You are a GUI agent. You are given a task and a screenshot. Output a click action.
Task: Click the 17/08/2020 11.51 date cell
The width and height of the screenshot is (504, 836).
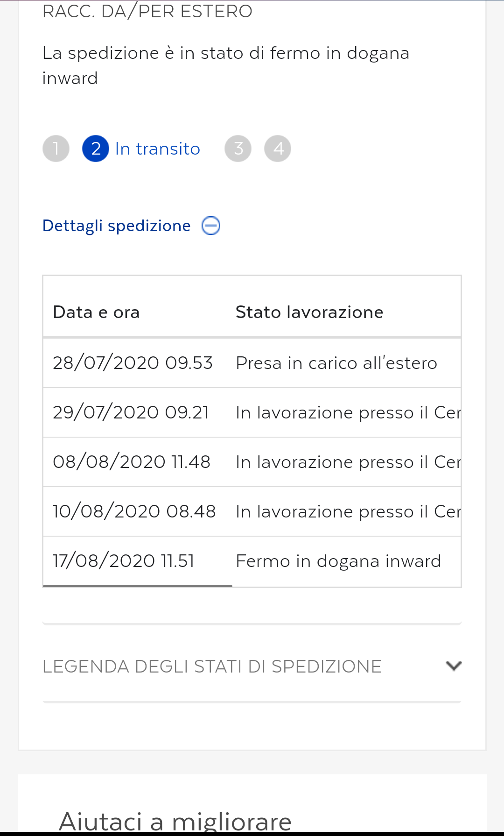click(124, 561)
